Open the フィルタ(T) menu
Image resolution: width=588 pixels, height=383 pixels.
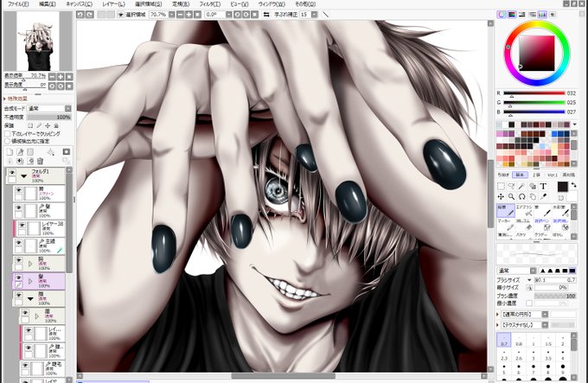(210, 4)
